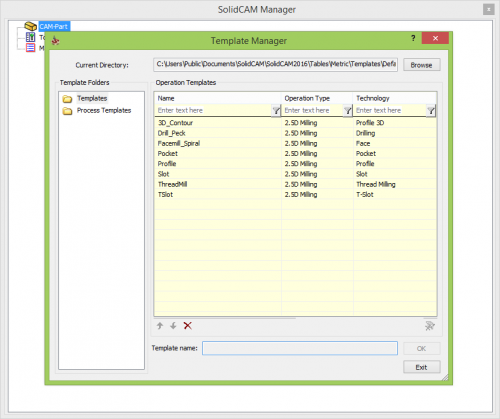Select the Templates folder
Image resolution: width=500 pixels, height=419 pixels.
click(92, 98)
